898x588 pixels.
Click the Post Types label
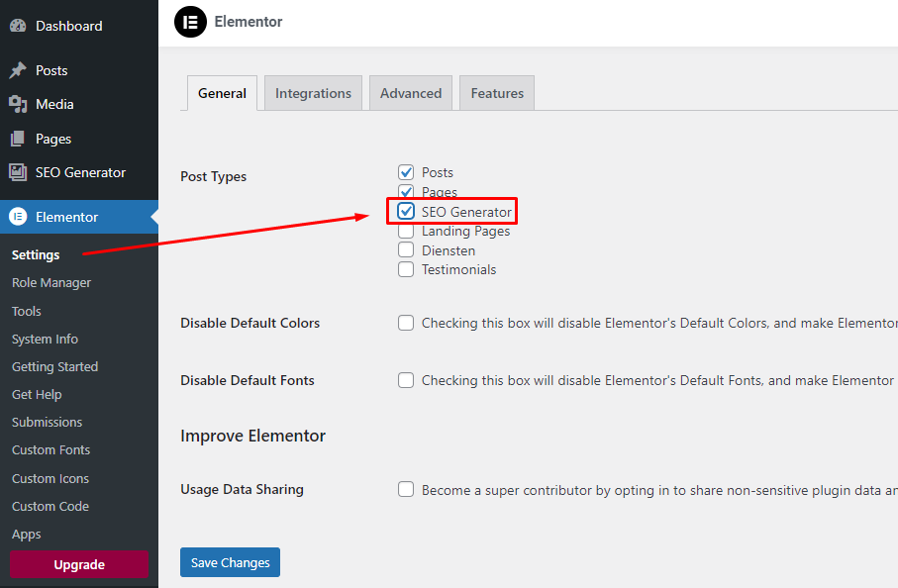coord(213,176)
